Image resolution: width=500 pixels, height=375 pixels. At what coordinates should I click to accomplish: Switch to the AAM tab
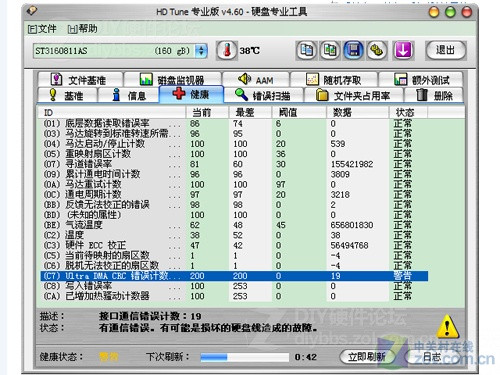(256, 80)
